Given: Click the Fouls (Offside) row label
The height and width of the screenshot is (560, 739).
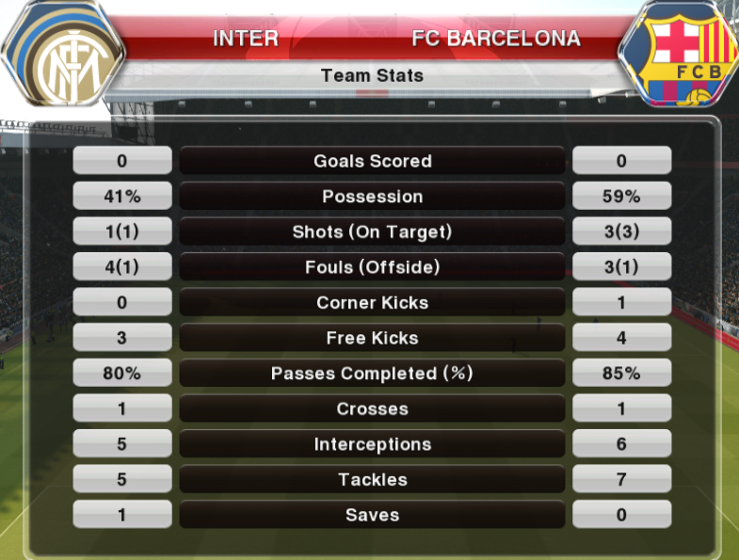Looking at the screenshot, I should 372,266.
